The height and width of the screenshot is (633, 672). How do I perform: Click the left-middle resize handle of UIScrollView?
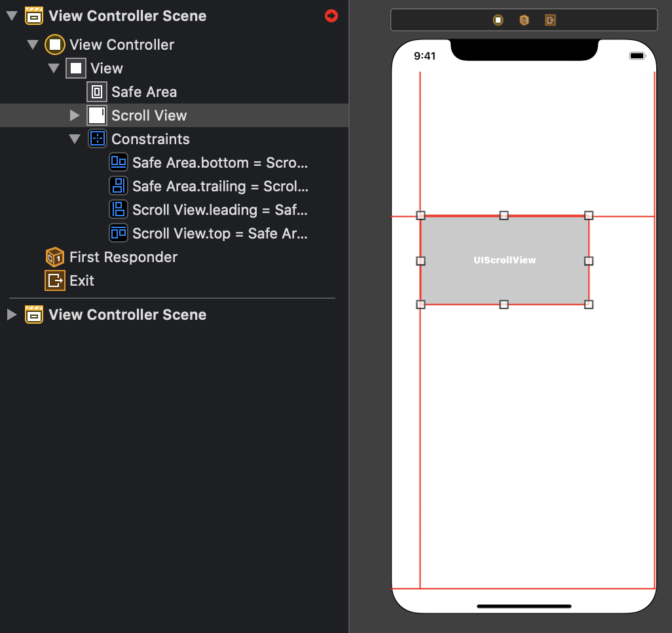click(x=421, y=261)
